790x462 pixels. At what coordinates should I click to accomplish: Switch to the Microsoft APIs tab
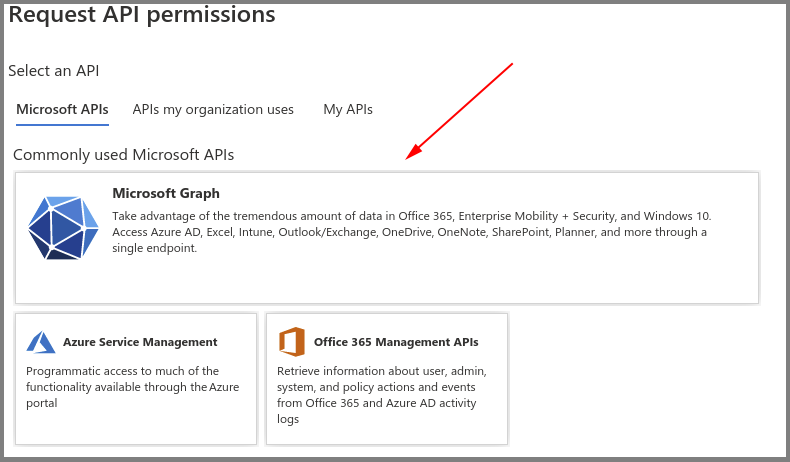point(62,109)
